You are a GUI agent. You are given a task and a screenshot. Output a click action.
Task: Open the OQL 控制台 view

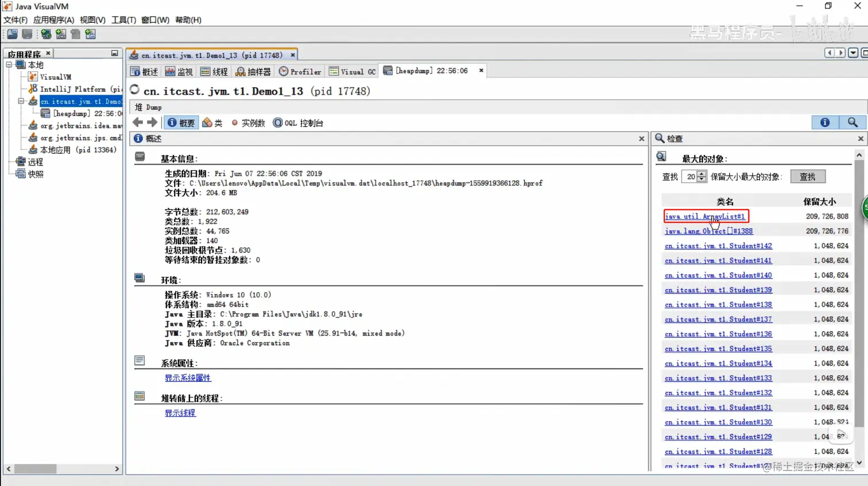299,123
